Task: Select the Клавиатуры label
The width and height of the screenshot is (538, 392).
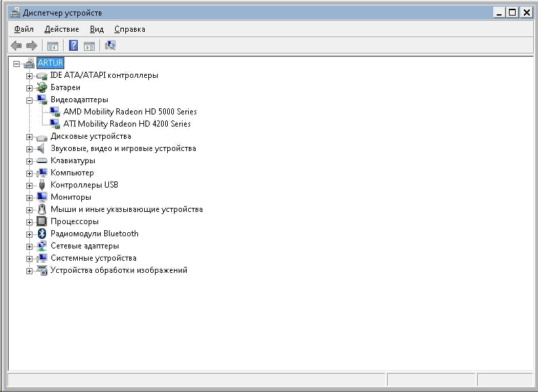Action: tap(73, 160)
